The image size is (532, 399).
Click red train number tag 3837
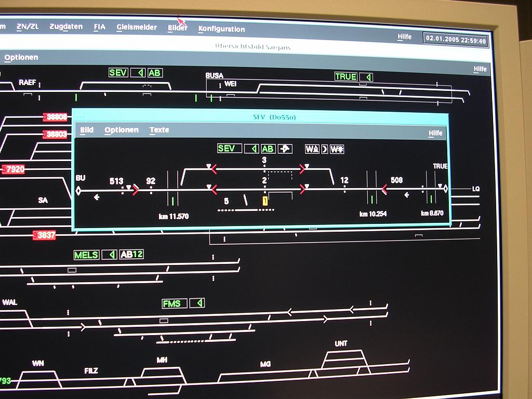click(45, 235)
